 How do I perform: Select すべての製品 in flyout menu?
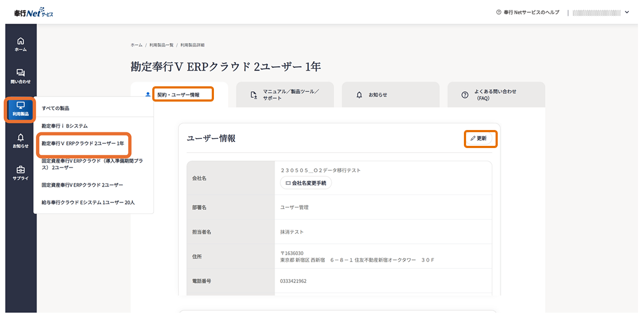coord(56,108)
